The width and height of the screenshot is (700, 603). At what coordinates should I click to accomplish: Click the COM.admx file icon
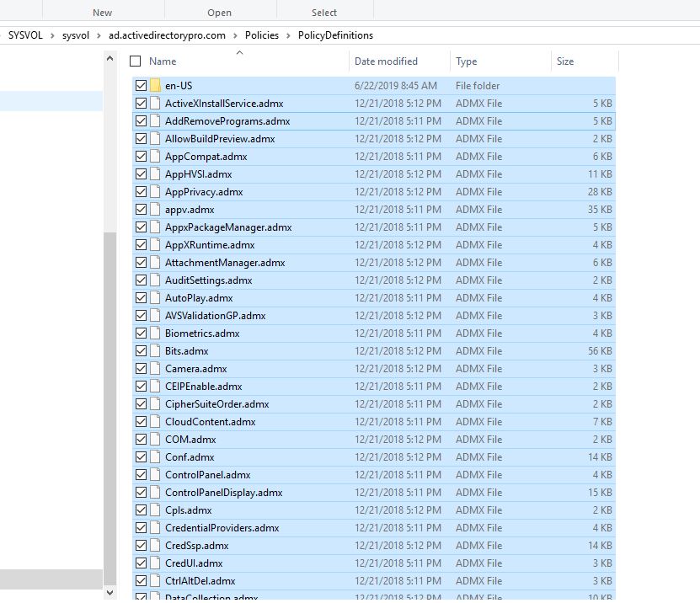[x=155, y=439]
